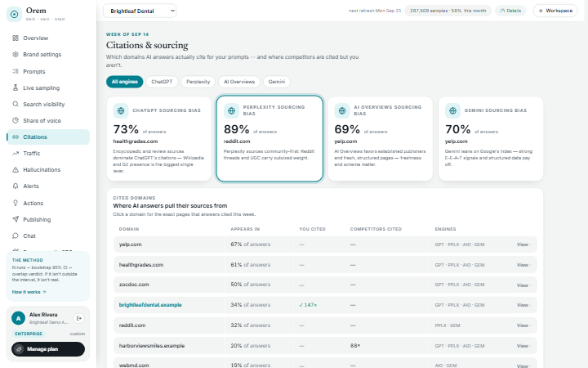
Task: Select the All engines filter
Action: (124, 82)
